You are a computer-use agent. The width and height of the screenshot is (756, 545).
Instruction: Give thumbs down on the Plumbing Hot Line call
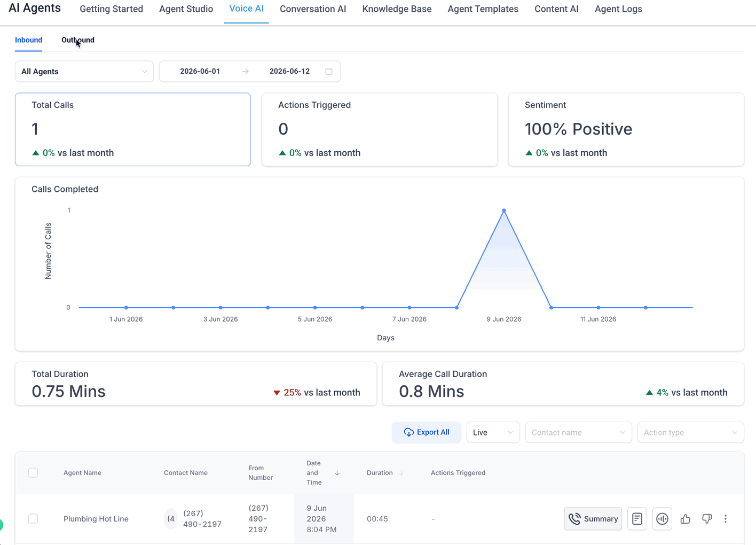(707, 519)
